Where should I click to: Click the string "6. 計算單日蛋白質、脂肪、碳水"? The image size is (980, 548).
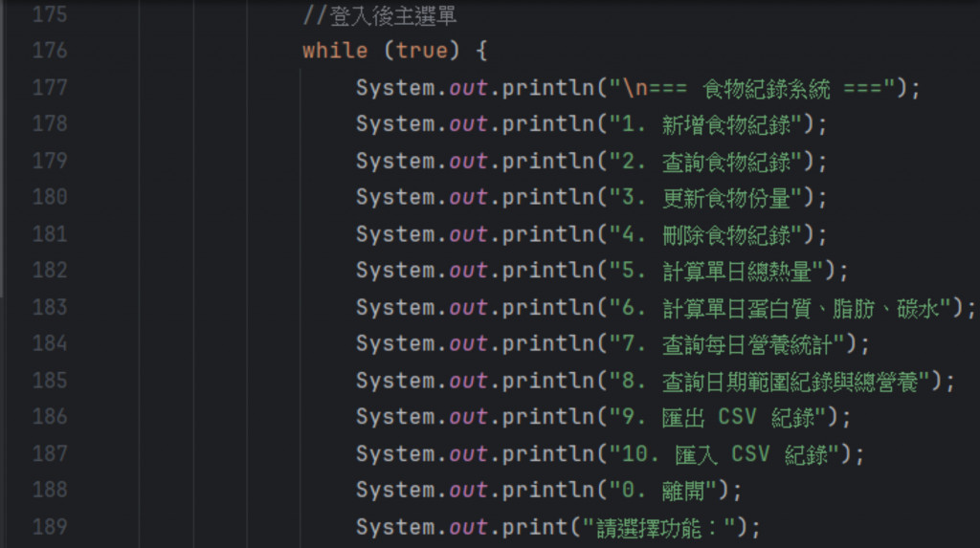click(x=780, y=308)
